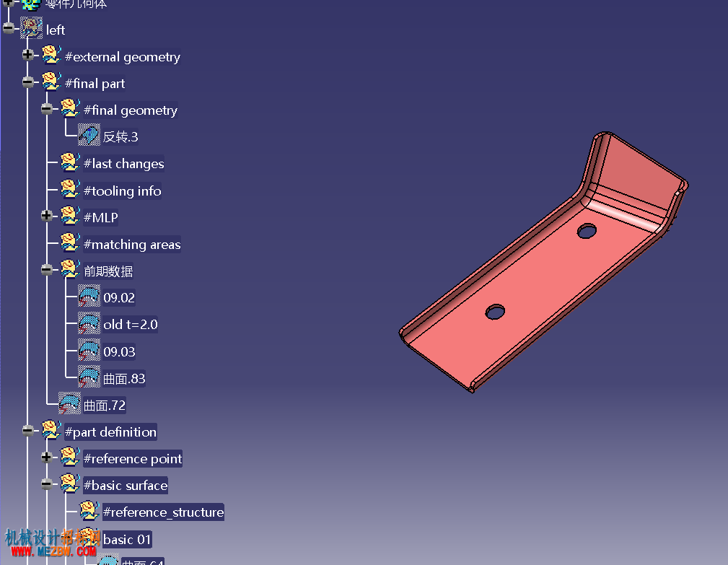Click the #basic surface set icon
The image size is (728, 565).
(x=70, y=483)
